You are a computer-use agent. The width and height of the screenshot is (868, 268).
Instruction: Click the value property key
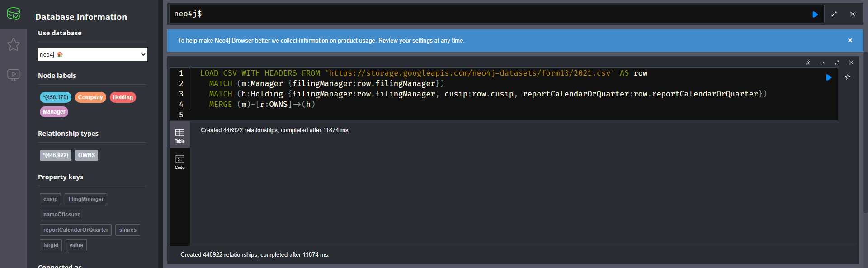click(x=76, y=245)
